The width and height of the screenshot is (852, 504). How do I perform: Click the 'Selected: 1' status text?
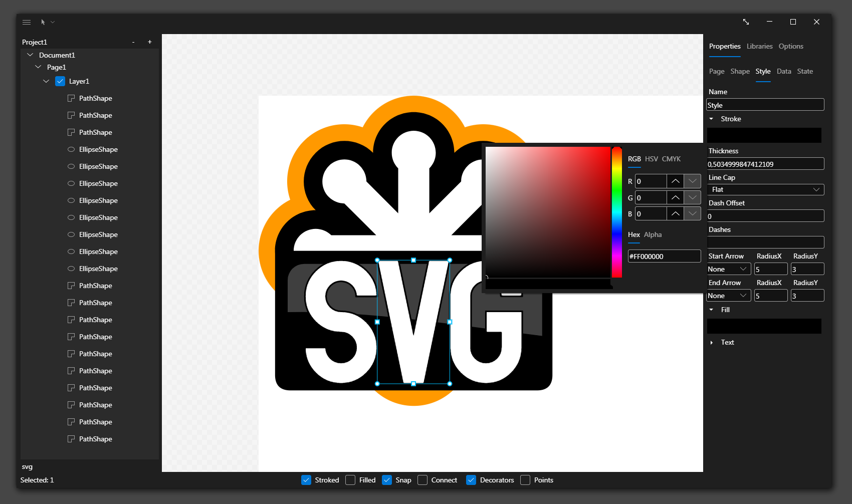(37, 480)
